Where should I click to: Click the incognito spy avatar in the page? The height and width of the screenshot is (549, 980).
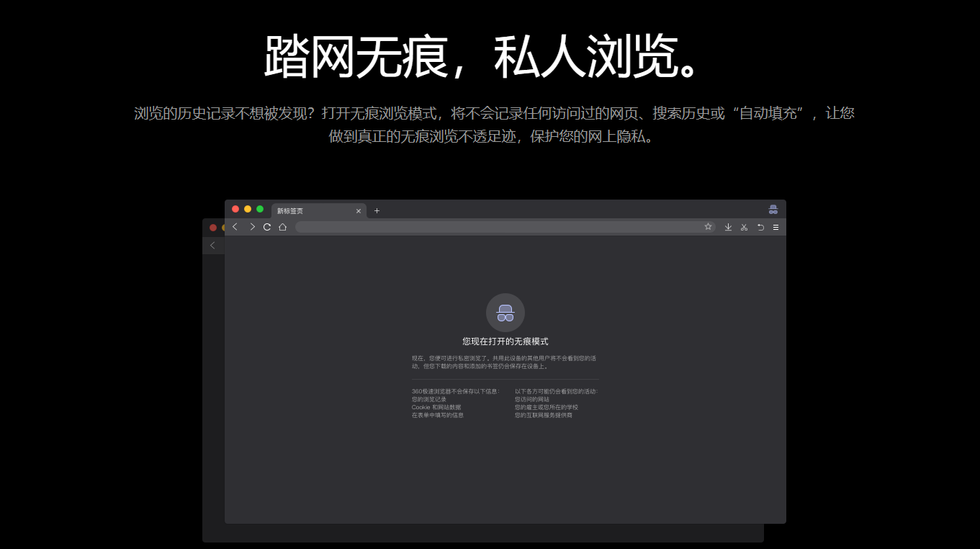coord(505,312)
